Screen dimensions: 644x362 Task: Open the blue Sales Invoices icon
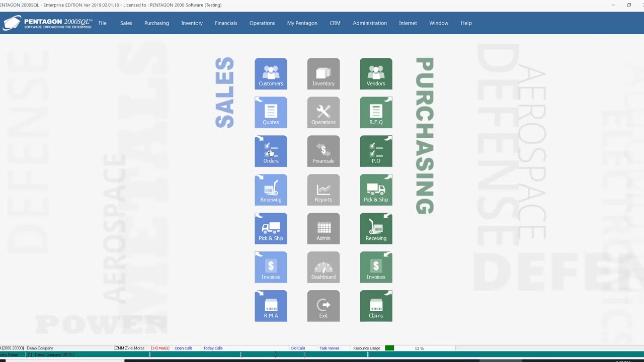tap(271, 267)
